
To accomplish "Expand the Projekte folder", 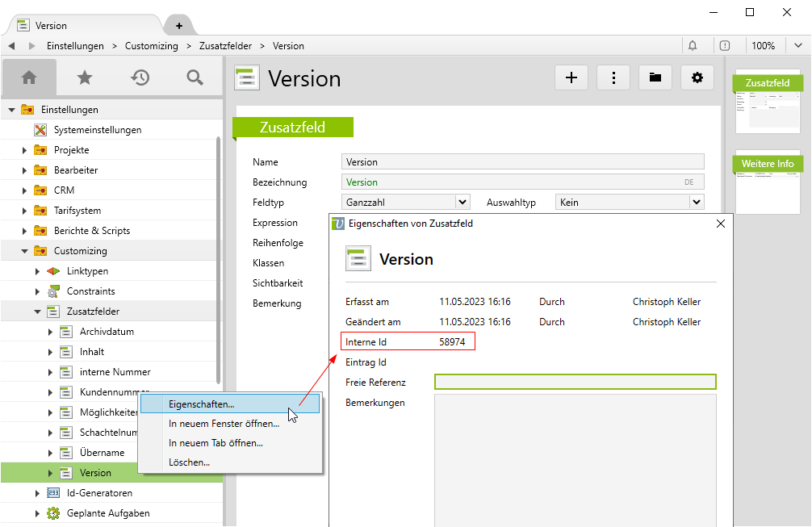I will (24, 150).
